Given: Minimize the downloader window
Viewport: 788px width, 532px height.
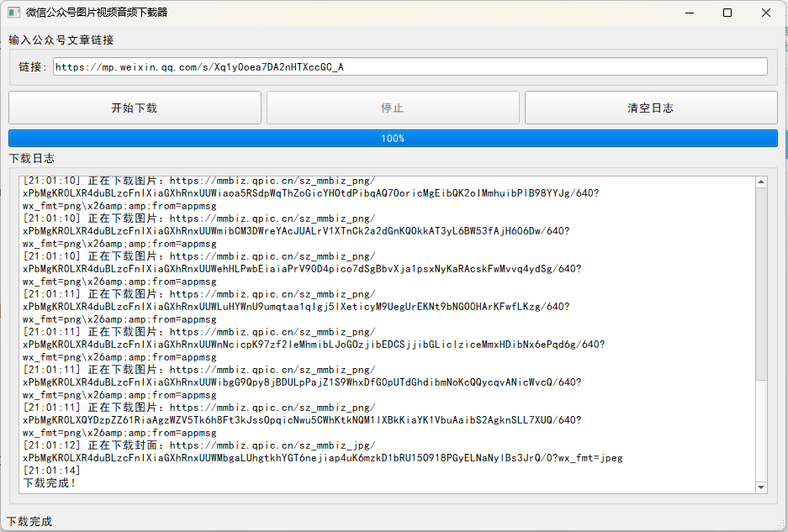Looking at the screenshot, I should (690, 13).
